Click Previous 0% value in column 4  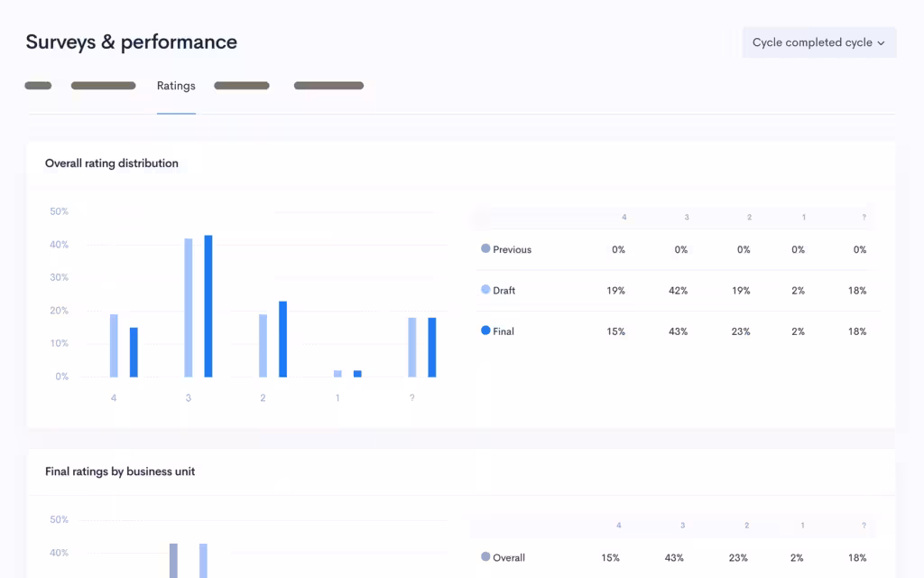618,249
